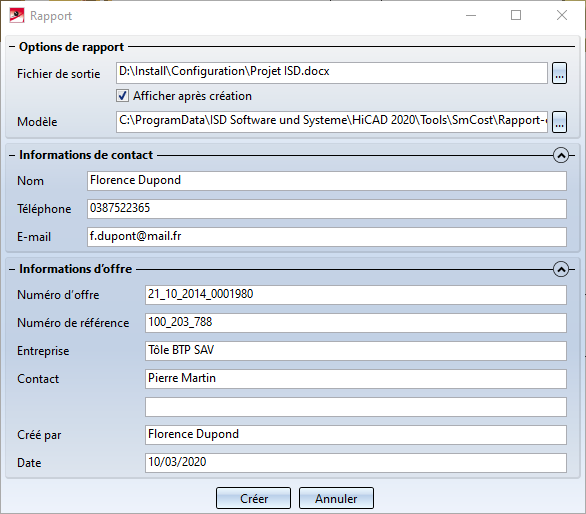Collapse the Informations de contact section
The width and height of the screenshot is (586, 514).
tap(561, 155)
